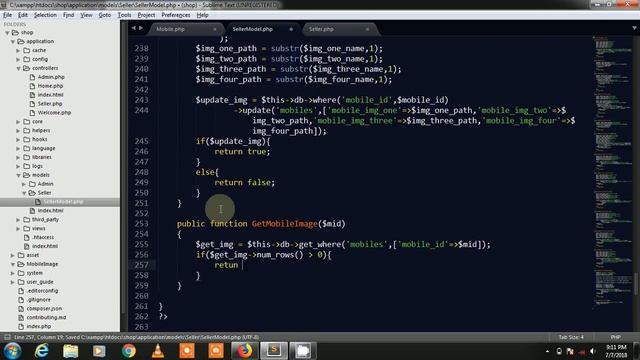Click the side bar toggle icon in the status bar
This screenshot has width=640, height=360.
(x=7, y=337)
